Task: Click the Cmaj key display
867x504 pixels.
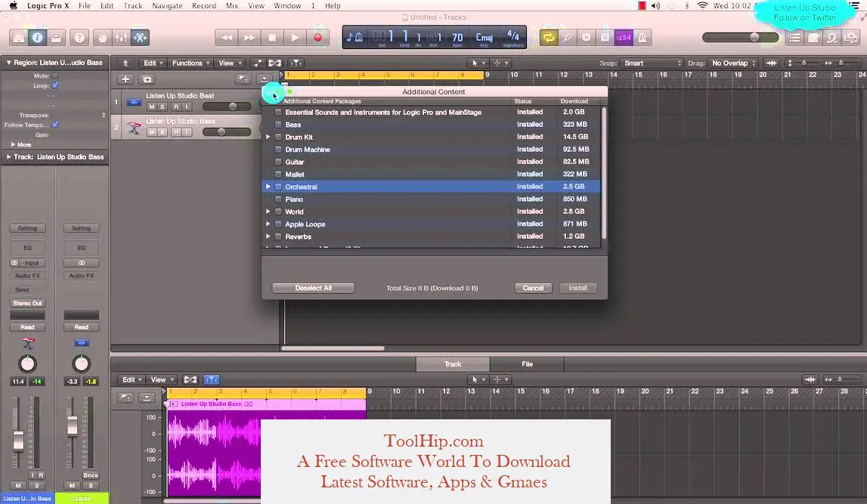Action: [x=484, y=38]
